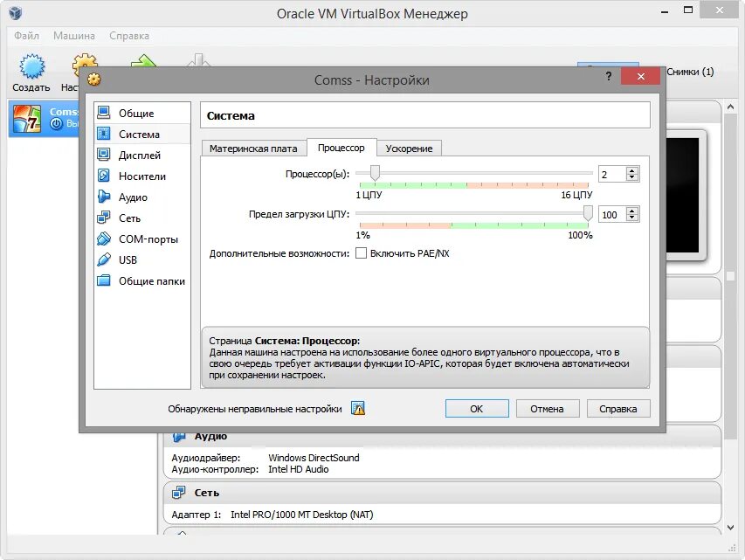745x560 pixels.
Task: Open the Справка menu
Action: pyautogui.click(x=129, y=36)
